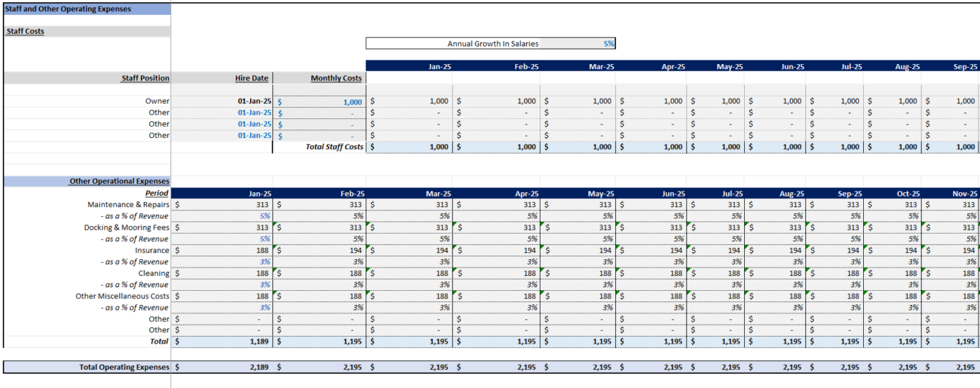The width and height of the screenshot is (980, 388).
Task: Select the Owner hire date 01-Jan-25 cell
Action: click(222, 101)
